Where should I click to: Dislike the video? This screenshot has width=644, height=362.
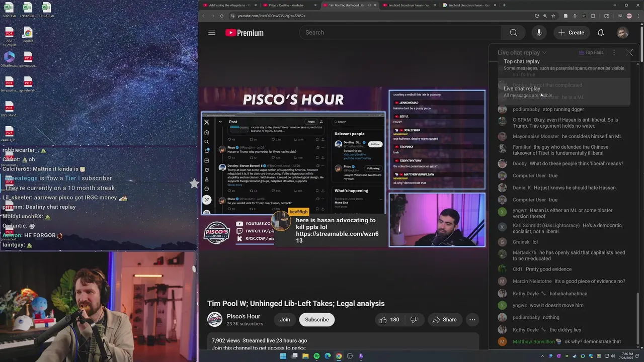tap(414, 320)
